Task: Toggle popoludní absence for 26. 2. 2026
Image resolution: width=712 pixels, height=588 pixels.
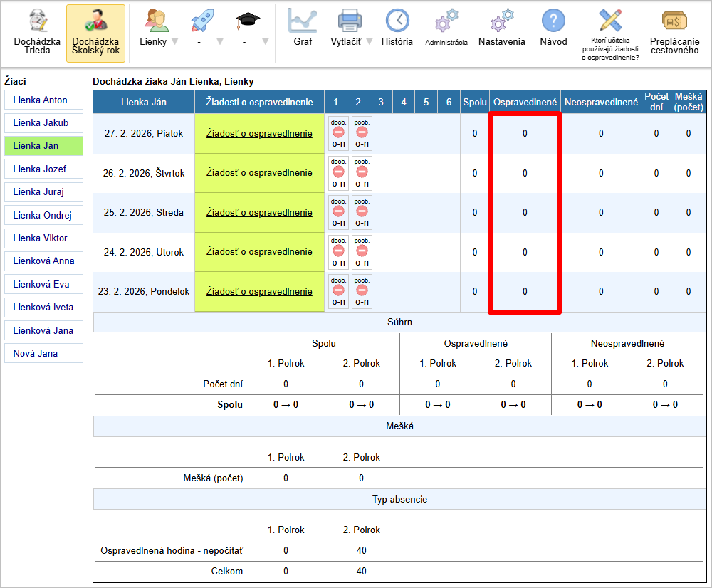Action: [x=362, y=173]
